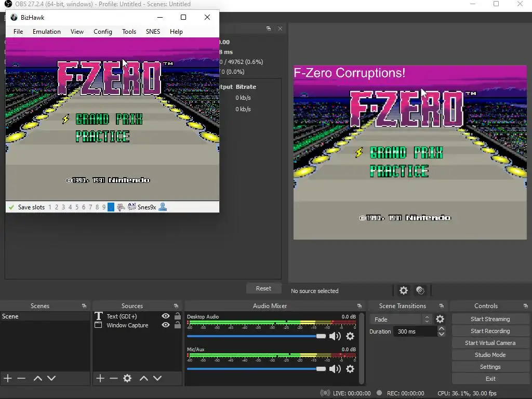Lock the Text (GDI+) source
This screenshot has height=399, width=532.
tap(178, 316)
